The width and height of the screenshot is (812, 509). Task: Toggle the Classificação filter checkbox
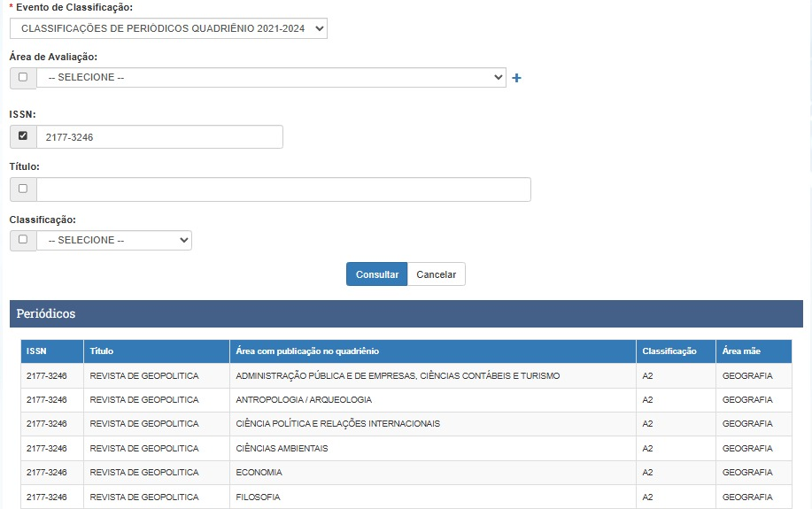(x=23, y=240)
